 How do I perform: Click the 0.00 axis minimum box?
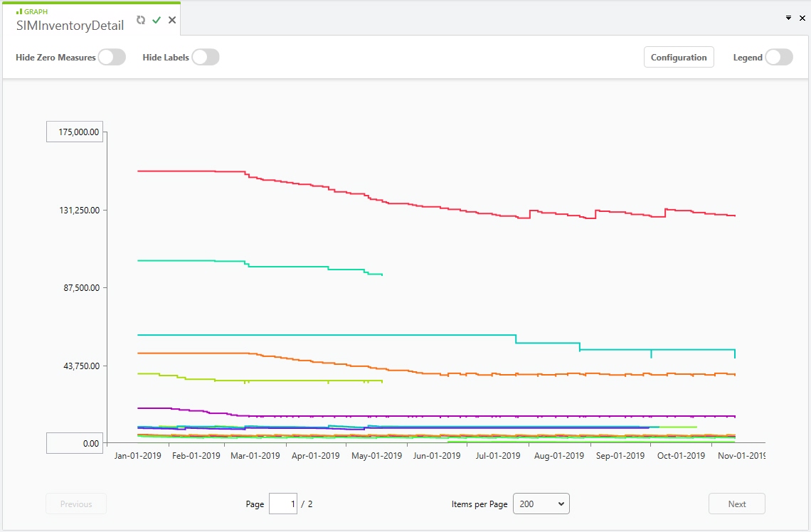[75, 442]
